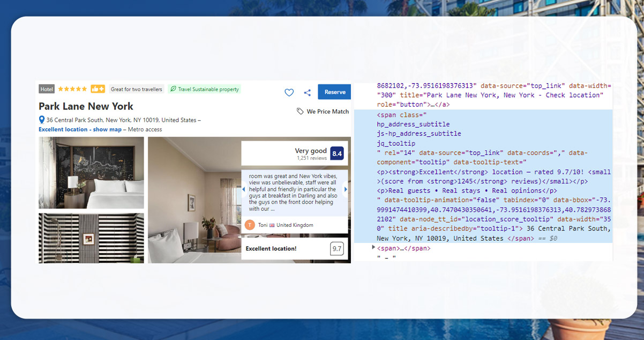Click the share icon beside Reserve
The width and height of the screenshot is (644, 340).
click(307, 92)
